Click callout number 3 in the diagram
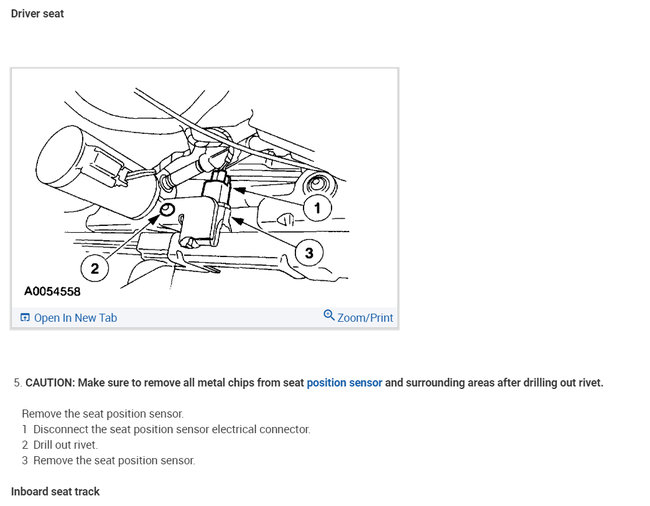The width and height of the screenshot is (650, 506). pos(308,253)
